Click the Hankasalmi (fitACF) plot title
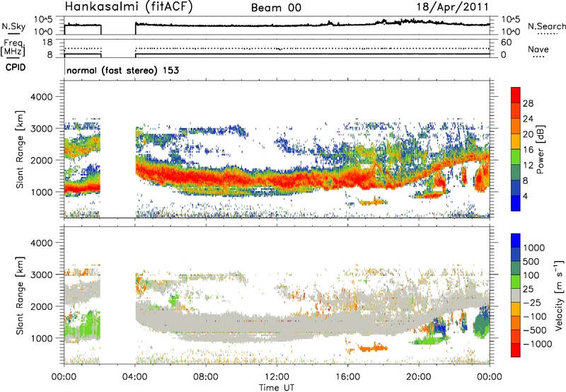Screen dimensions: 566x392 click(129, 6)
